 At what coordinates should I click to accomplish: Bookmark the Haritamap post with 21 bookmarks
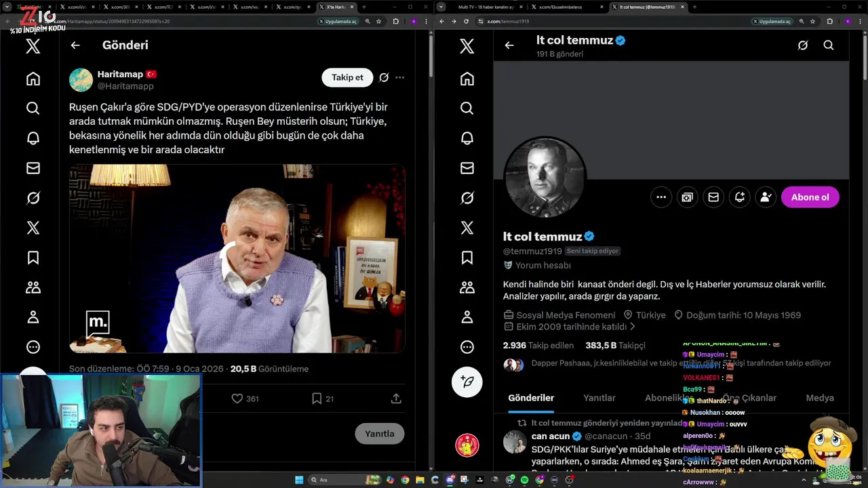[317, 399]
